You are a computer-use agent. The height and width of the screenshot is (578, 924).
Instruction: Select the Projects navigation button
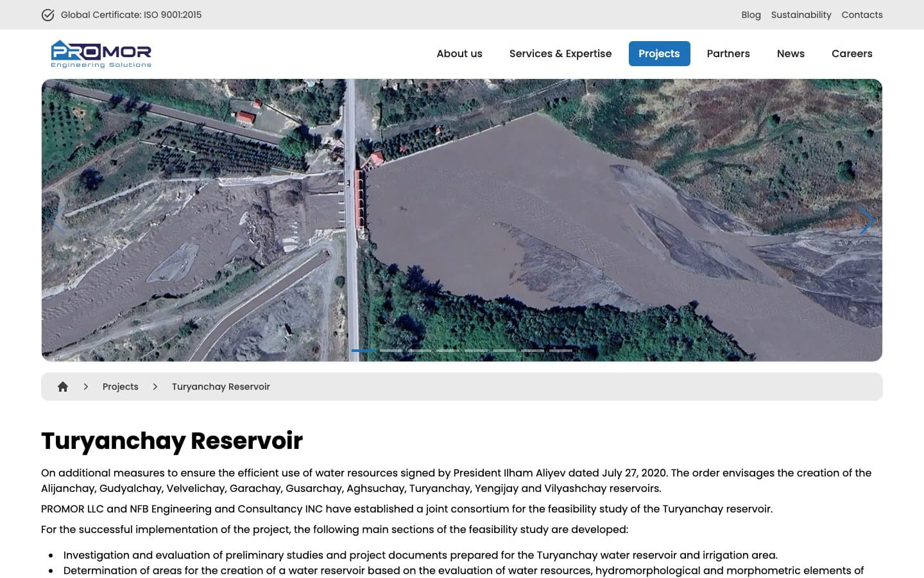pyautogui.click(x=659, y=53)
